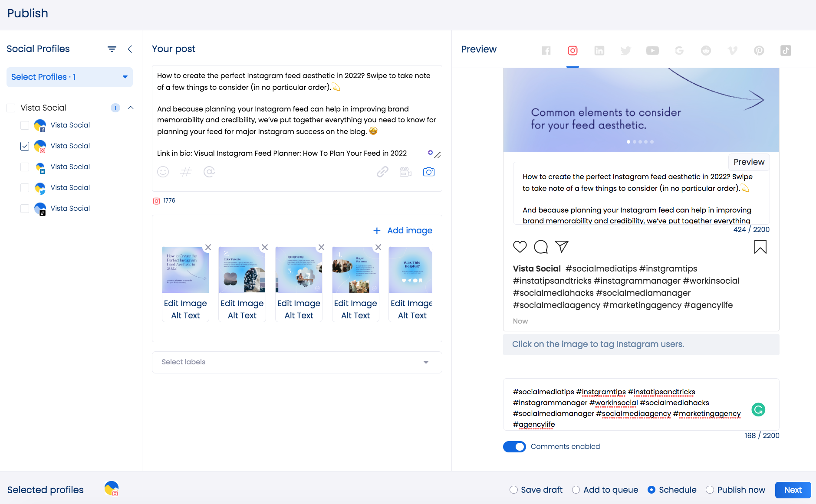Open the Grammarly suggestions icon
The image size is (816, 504).
pos(758,409)
